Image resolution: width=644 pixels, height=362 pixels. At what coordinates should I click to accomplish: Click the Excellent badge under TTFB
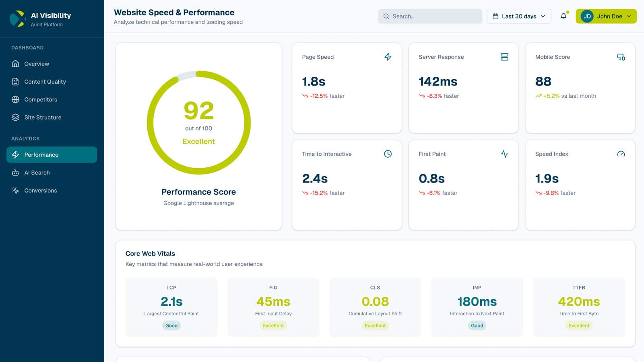(579, 325)
